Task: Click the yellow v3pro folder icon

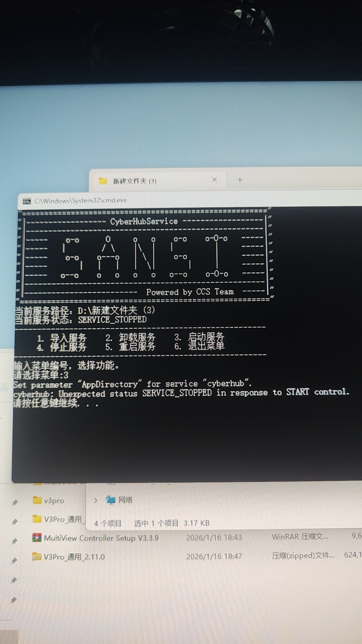Action: (37, 500)
